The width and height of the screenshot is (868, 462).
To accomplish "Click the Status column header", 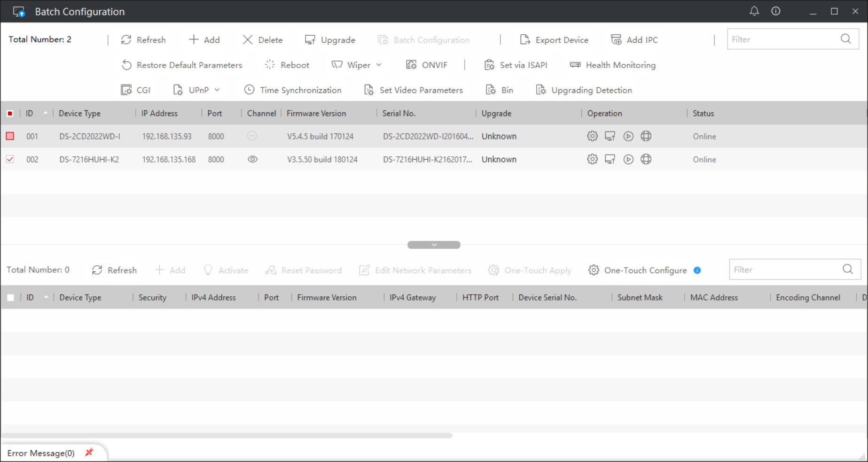I will 703,113.
